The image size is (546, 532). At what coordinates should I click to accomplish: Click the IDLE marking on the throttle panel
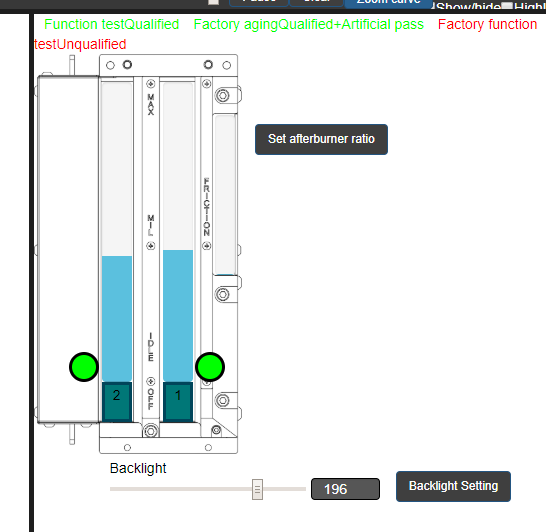[151, 347]
